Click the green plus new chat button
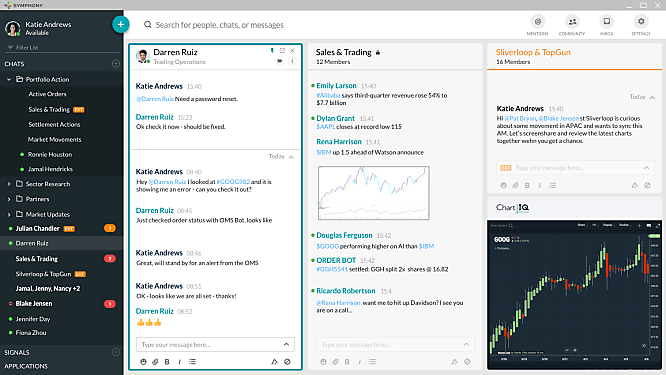The height and width of the screenshot is (375, 666). (x=121, y=24)
